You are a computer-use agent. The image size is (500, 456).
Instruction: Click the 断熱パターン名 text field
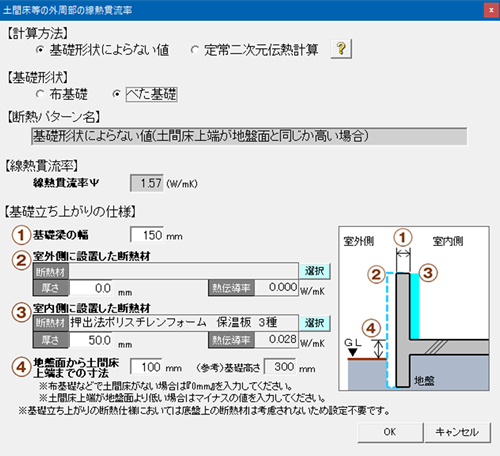[249, 136]
